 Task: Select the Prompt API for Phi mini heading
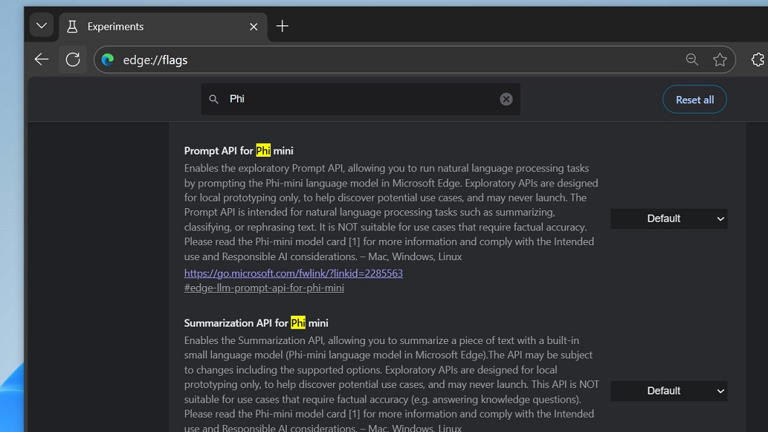(x=239, y=151)
